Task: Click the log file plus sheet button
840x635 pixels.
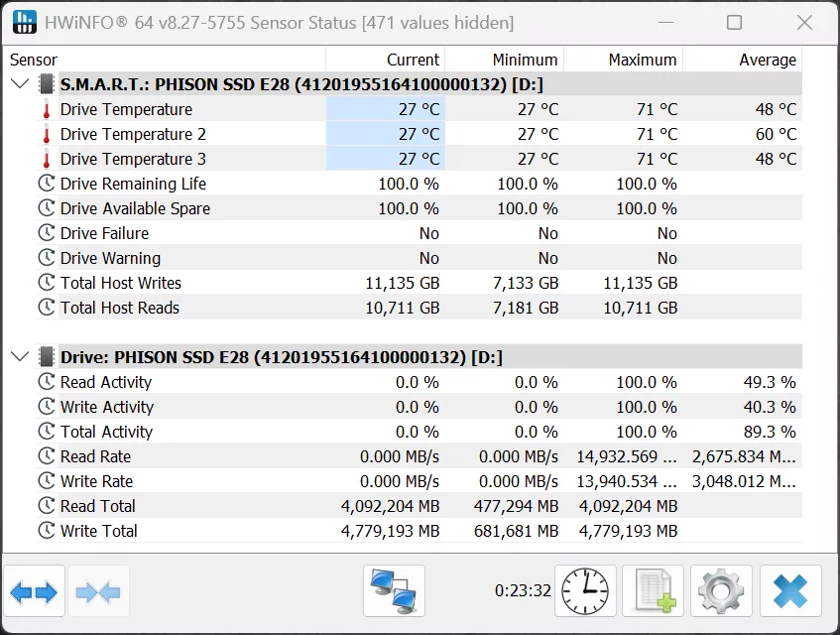Action: pyautogui.click(x=653, y=591)
